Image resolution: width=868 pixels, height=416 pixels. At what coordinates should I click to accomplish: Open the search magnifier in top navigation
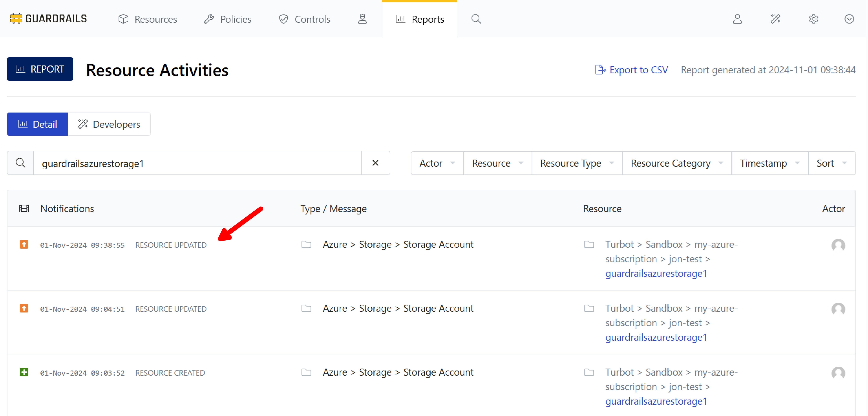(476, 19)
